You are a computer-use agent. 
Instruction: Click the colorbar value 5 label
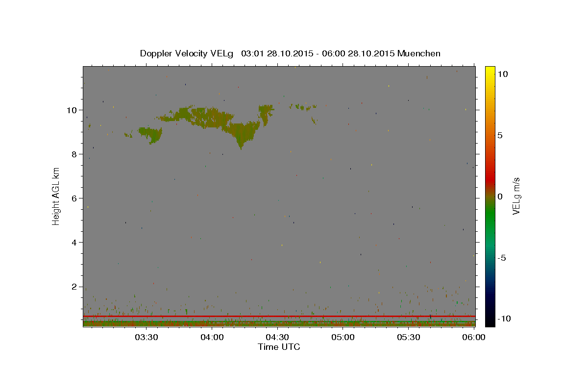[500, 135]
